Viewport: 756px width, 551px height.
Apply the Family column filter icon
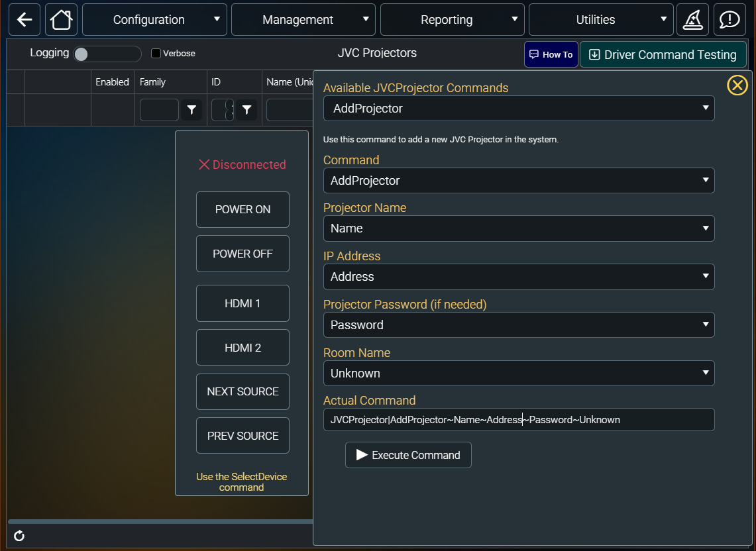point(191,110)
